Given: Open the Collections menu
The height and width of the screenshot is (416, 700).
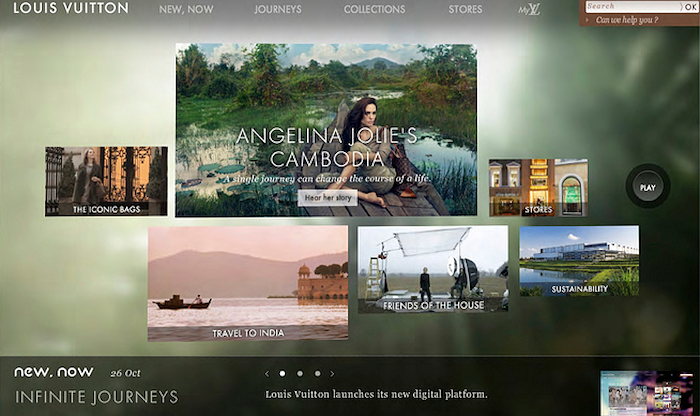Looking at the screenshot, I should [x=375, y=9].
